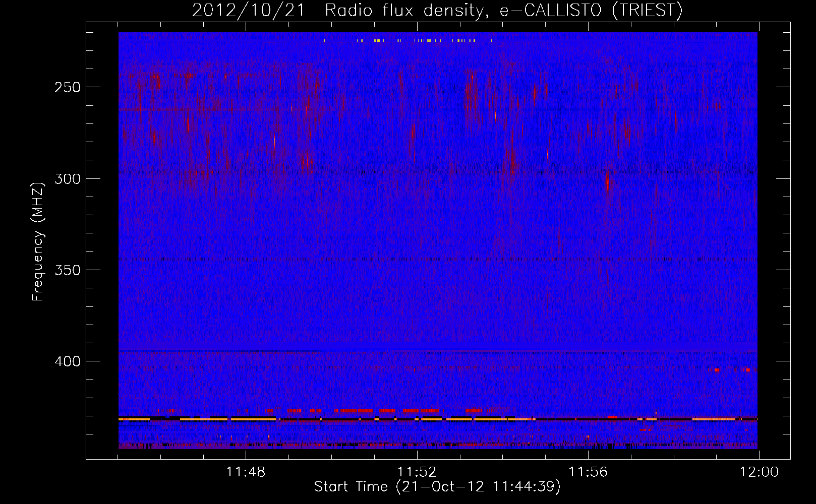
Task: Click the date "2012/10/21" in the title
Action: click(x=248, y=11)
